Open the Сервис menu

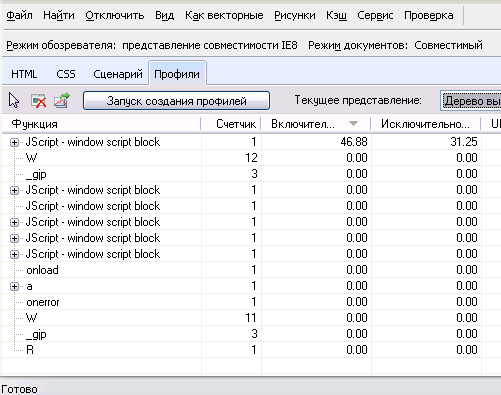pyautogui.click(x=375, y=15)
